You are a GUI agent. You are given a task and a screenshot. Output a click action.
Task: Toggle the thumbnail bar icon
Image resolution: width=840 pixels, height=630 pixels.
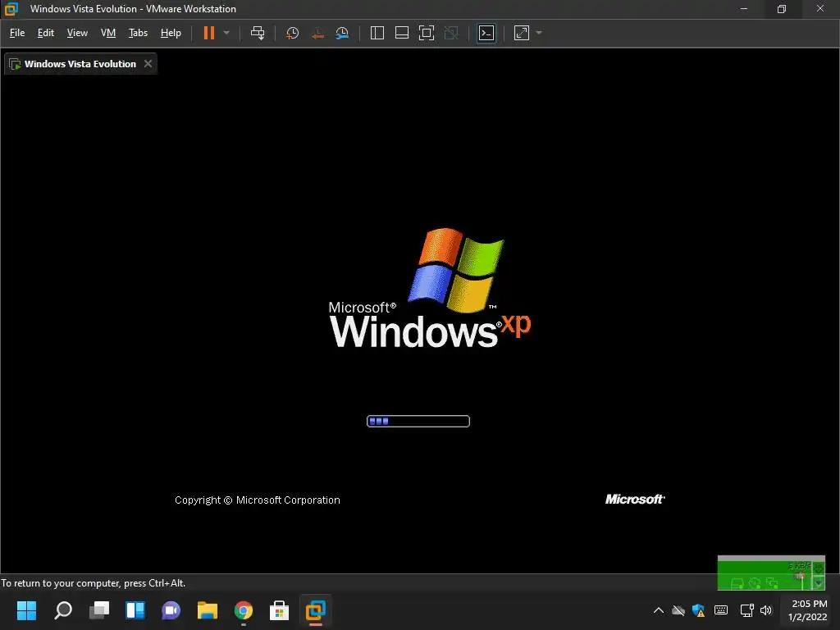(x=402, y=33)
